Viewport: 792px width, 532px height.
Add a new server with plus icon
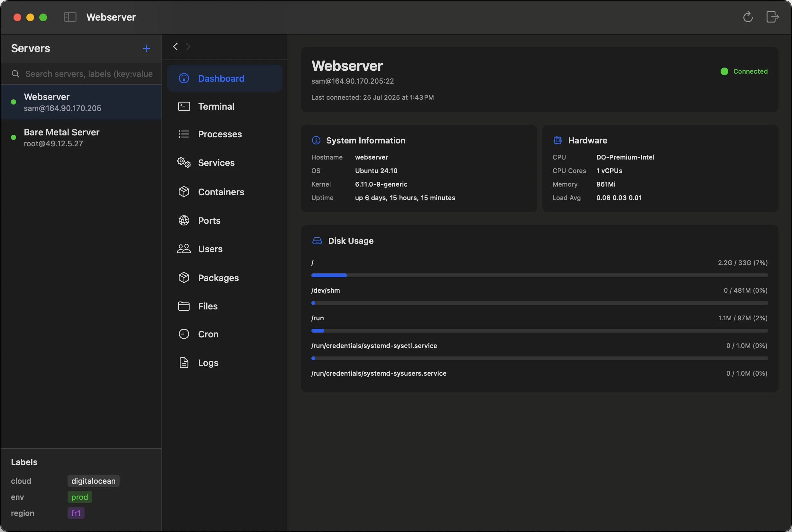tap(146, 49)
